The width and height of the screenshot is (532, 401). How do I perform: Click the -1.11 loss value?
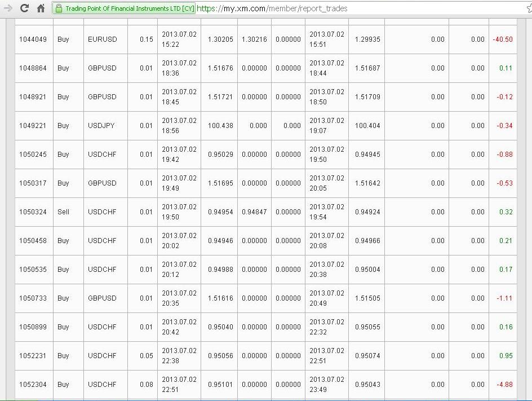504,298
